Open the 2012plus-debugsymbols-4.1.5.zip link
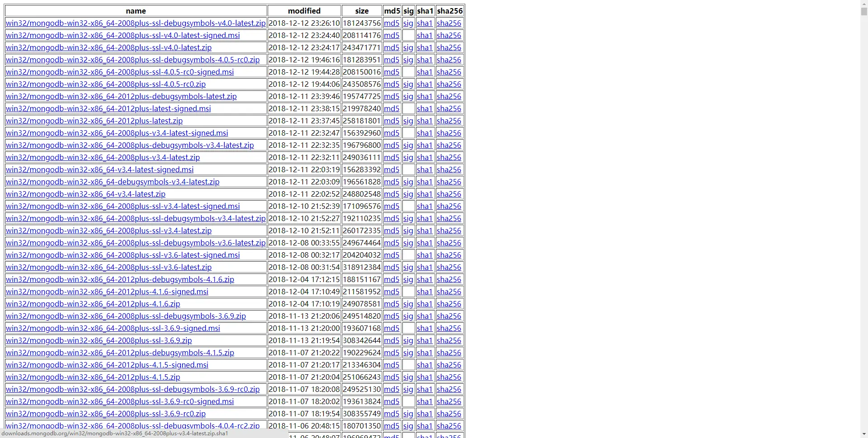Screen dimensions: 868x438 click(x=120, y=353)
